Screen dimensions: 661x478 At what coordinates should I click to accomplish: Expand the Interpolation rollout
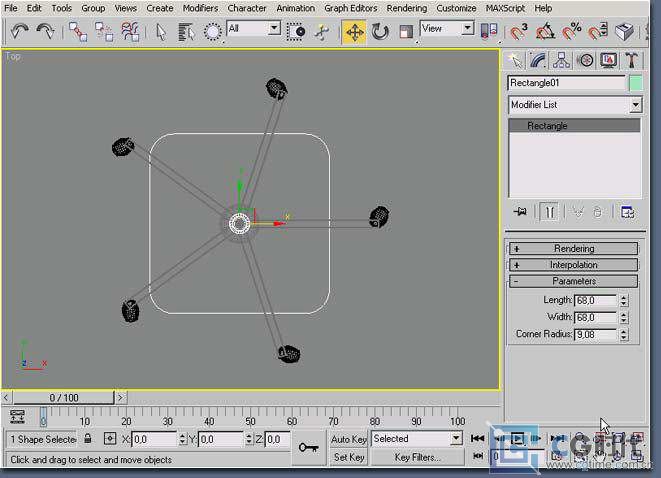click(574, 265)
